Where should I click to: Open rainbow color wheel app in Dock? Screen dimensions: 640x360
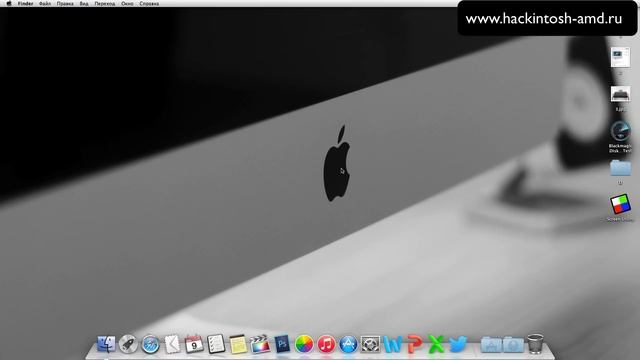tap(304, 344)
